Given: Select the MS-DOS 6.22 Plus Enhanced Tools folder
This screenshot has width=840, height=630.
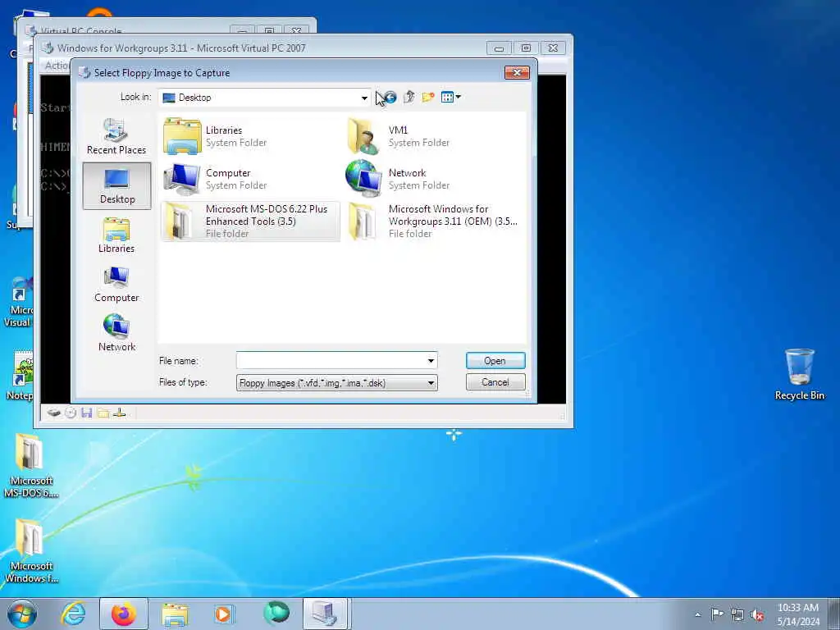Looking at the screenshot, I should coord(250,221).
